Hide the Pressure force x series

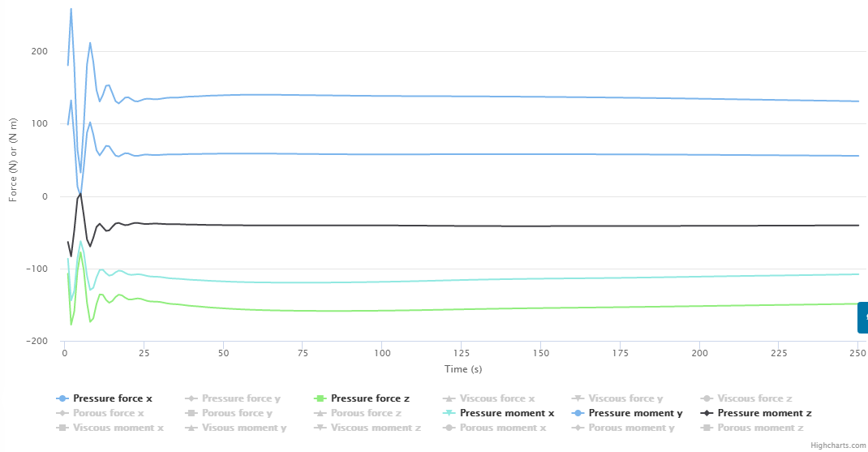112,398
